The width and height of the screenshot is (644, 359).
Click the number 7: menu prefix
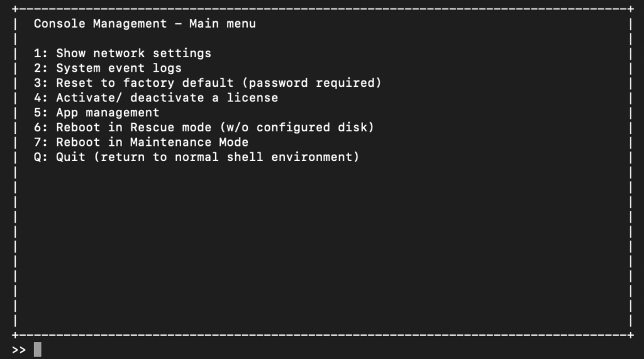pyautogui.click(x=41, y=142)
